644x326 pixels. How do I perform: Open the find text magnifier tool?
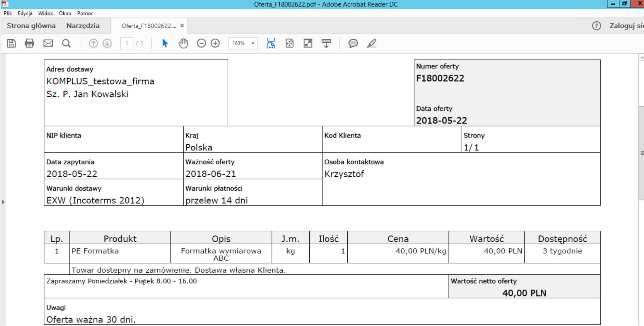66,43
